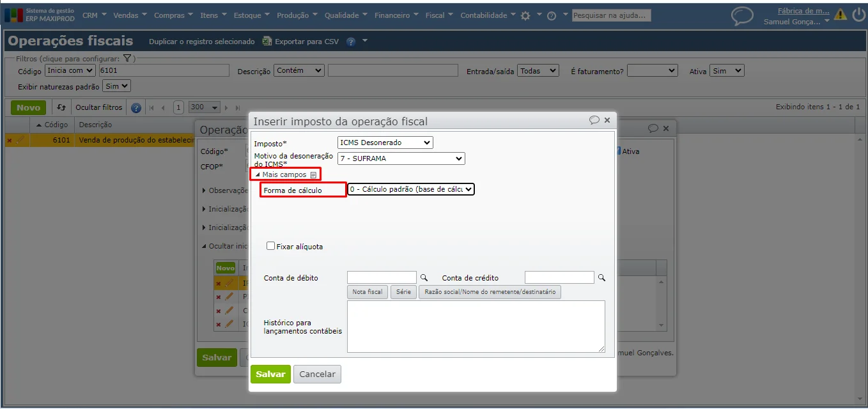The height and width of the screenshot is (409, 868).
Task: Sort grid by Código column header
Action: click(52, 125)
